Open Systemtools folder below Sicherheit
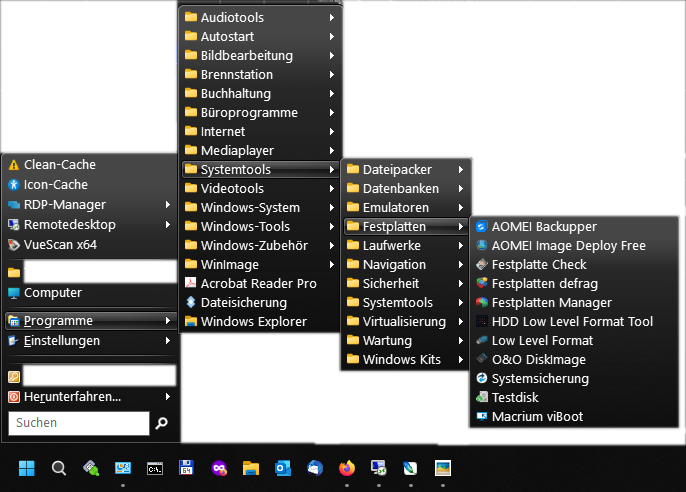The image size is (686, 492). pos(406,303)
